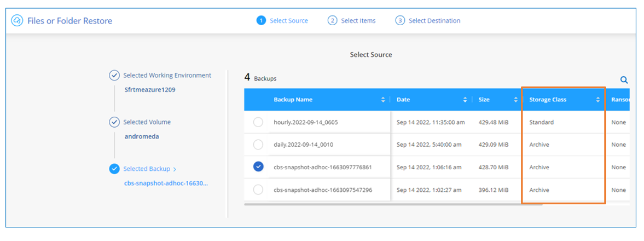
Task: Sort by Size column arrows
Action: click(515, 100)
